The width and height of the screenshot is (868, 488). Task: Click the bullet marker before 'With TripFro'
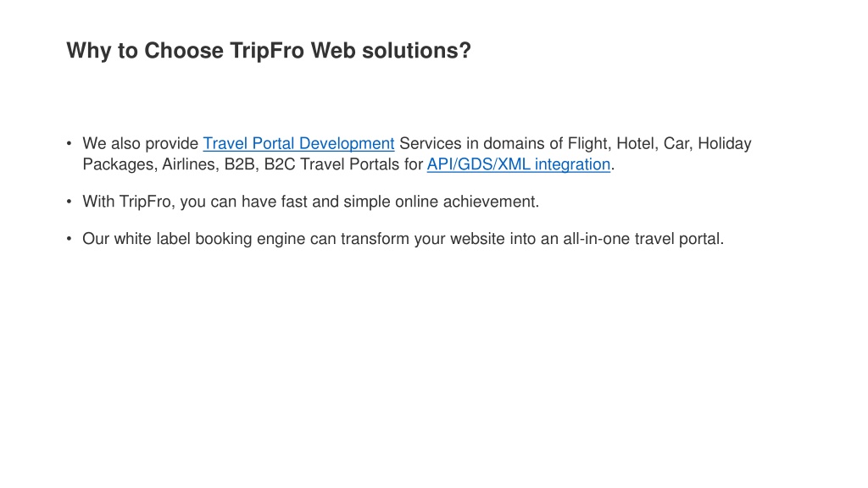tap(70, 202)
